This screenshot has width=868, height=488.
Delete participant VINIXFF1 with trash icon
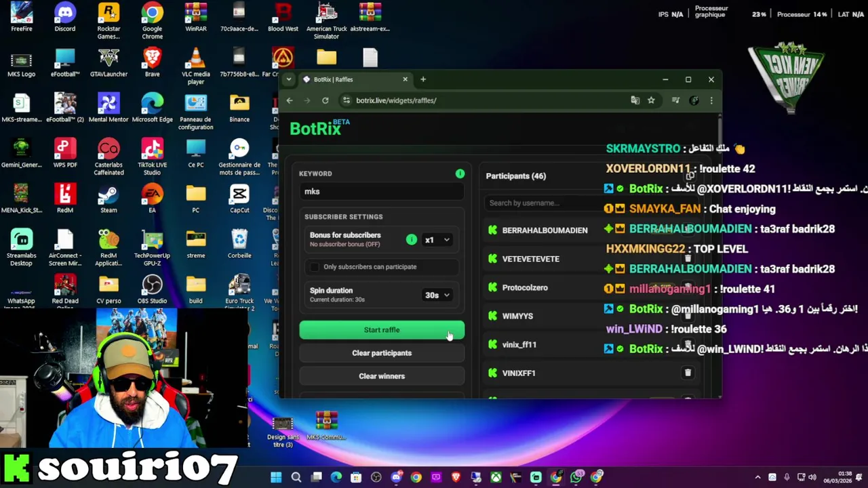[x=688, y=373]
